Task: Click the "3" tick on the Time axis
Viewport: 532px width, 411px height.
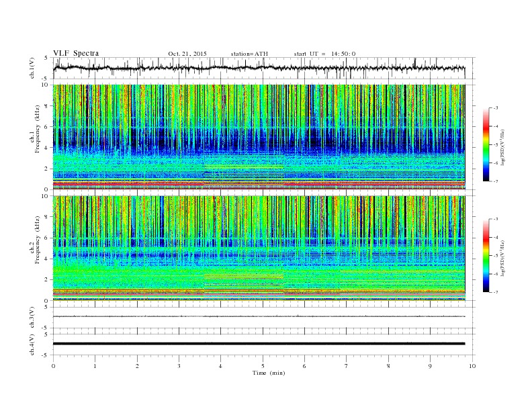Action: (x=179, y=366)
